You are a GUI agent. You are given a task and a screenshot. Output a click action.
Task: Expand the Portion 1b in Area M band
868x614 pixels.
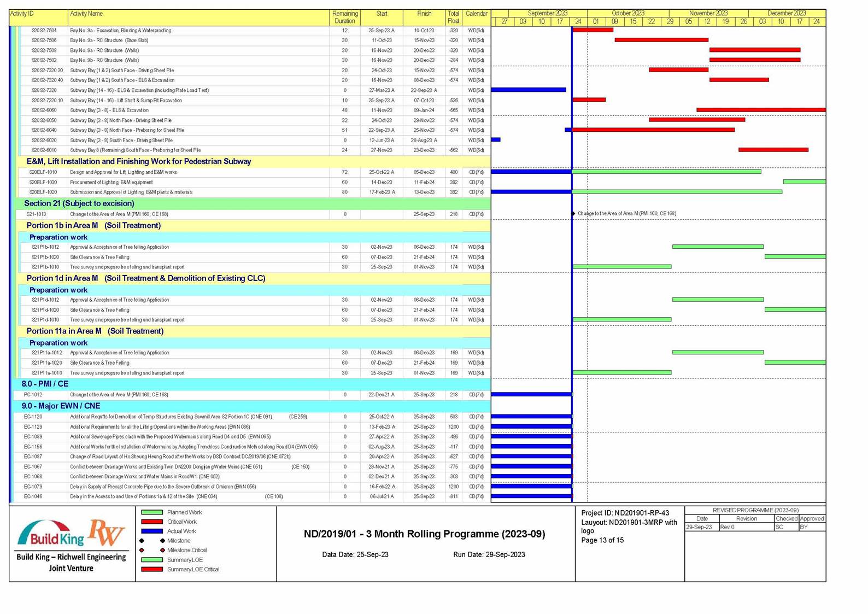point(93,226)
